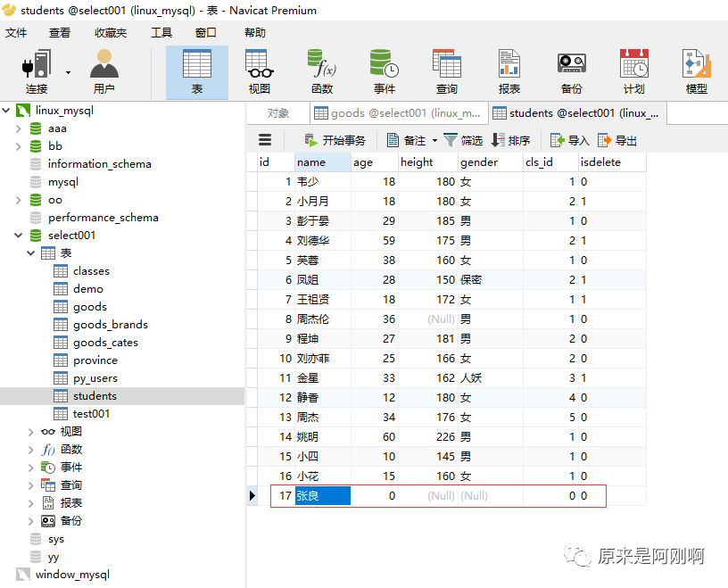Viewport: 728px width, 588px height.
Task: Click 开始事务 (Begin Transaction) button
Action: click(335, 140)
